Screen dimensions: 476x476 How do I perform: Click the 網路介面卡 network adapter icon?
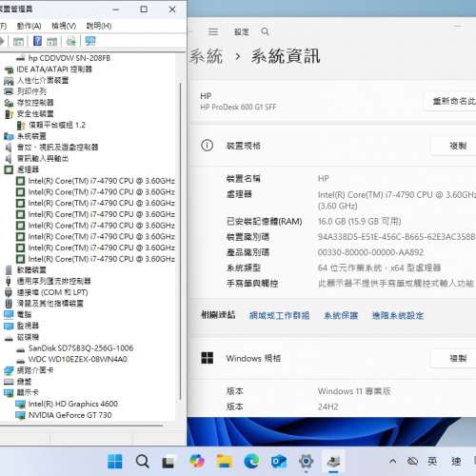[x=9, y=370]
